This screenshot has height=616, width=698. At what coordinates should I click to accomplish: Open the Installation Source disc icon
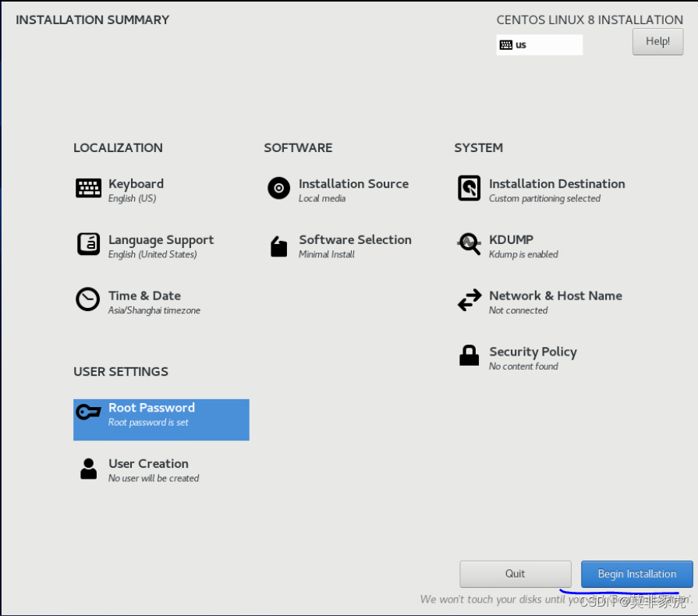click(x=278, y=188)
